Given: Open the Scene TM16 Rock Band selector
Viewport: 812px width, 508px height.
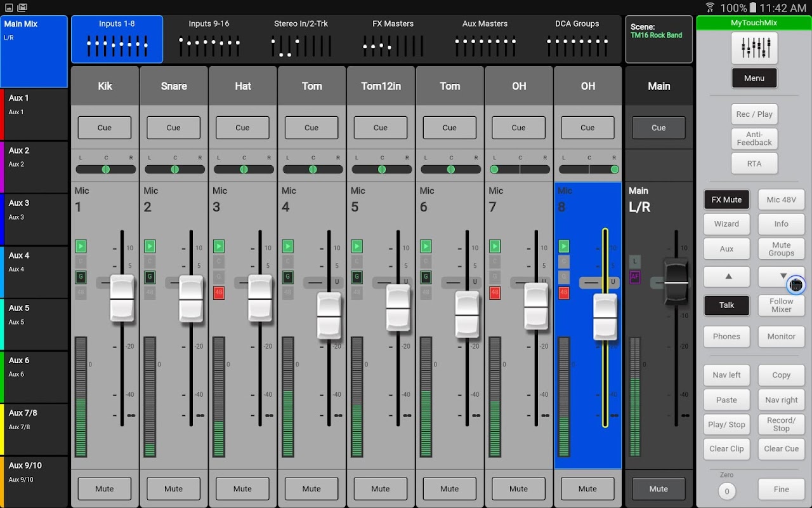Looking at the screenshot, I should [658, 39].
